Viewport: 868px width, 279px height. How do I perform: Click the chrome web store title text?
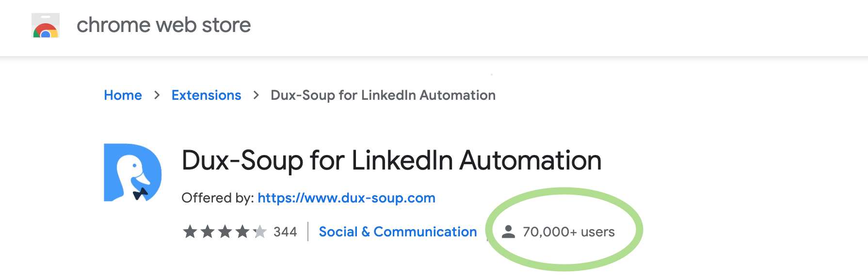[164, 25]
